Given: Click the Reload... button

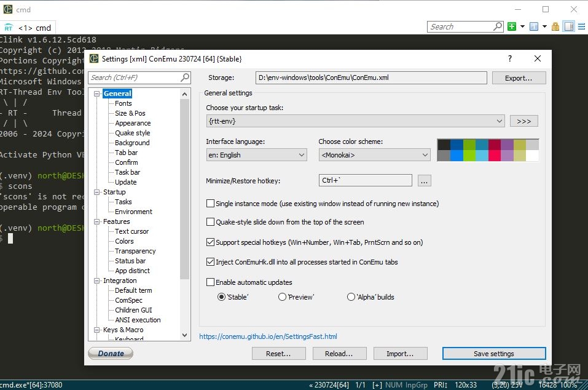Looking at the screenshot, I should pyautogui.click(x=339, y=354).
